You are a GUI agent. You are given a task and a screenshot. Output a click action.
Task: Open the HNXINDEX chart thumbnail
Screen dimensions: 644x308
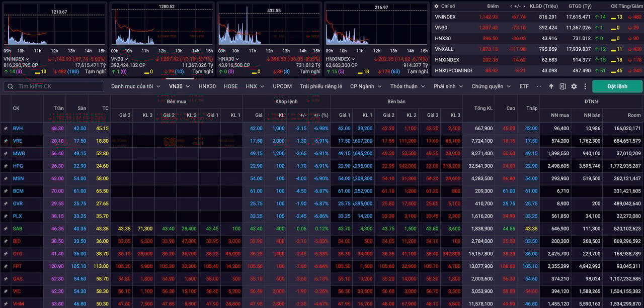376,25
